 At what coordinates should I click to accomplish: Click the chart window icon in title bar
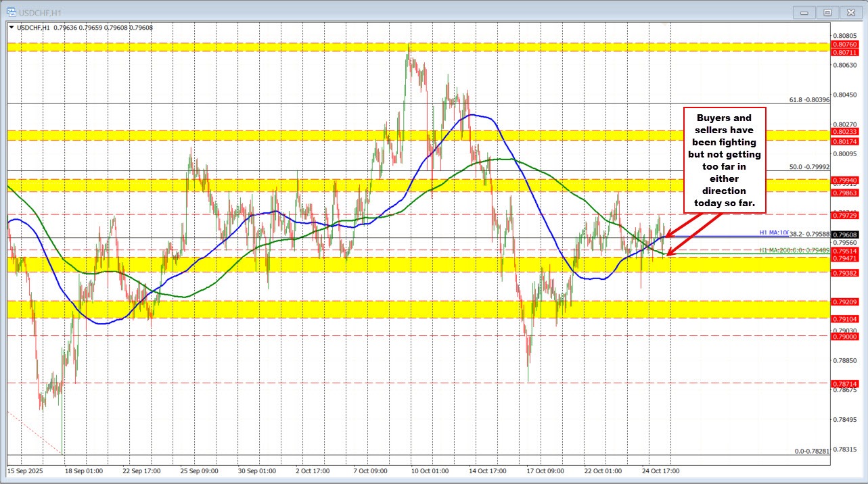click(12, 11)
